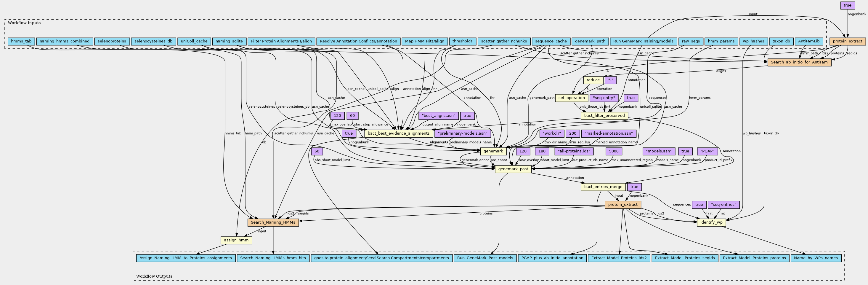The width and height of the screenshot is (868, 285).
Task: Select the identify_wp step node
Action: pyautogui.click(x=711, y=223)
